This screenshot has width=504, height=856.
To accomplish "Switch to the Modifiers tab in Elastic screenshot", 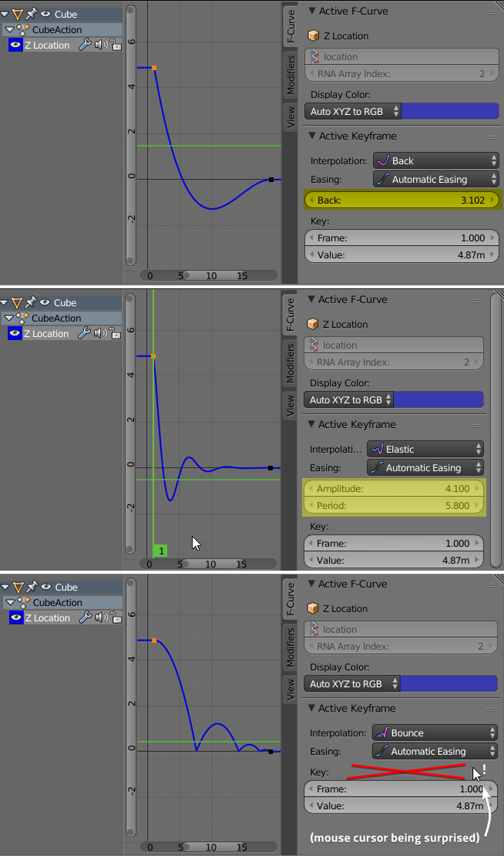I will click(291, 362).
